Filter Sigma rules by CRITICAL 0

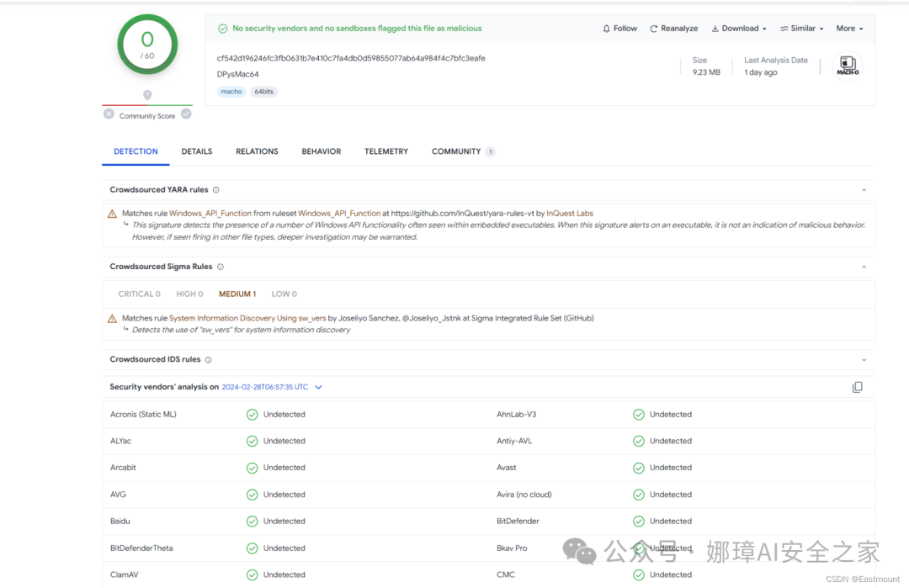point(139,294)
